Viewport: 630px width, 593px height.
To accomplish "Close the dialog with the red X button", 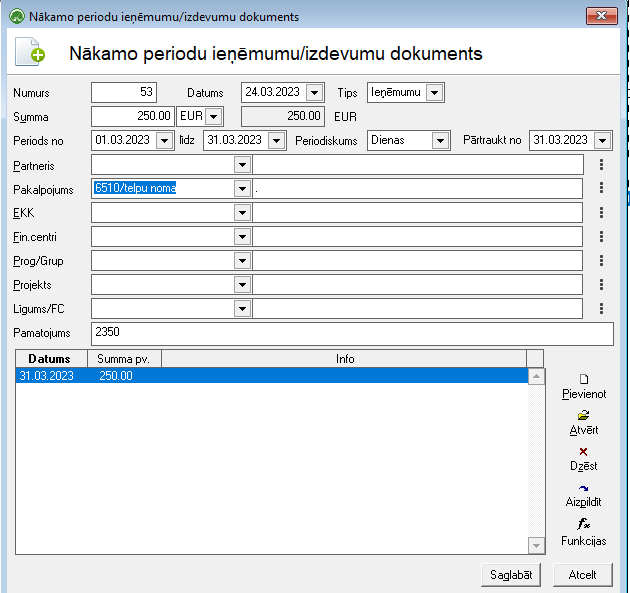I will click(601, 16).
